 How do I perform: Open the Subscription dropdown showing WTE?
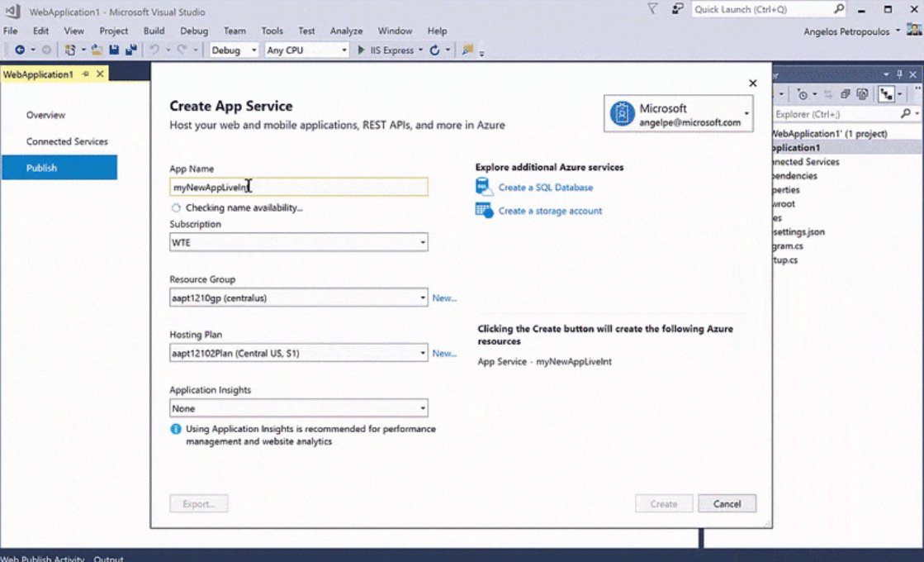click(298, 242)
